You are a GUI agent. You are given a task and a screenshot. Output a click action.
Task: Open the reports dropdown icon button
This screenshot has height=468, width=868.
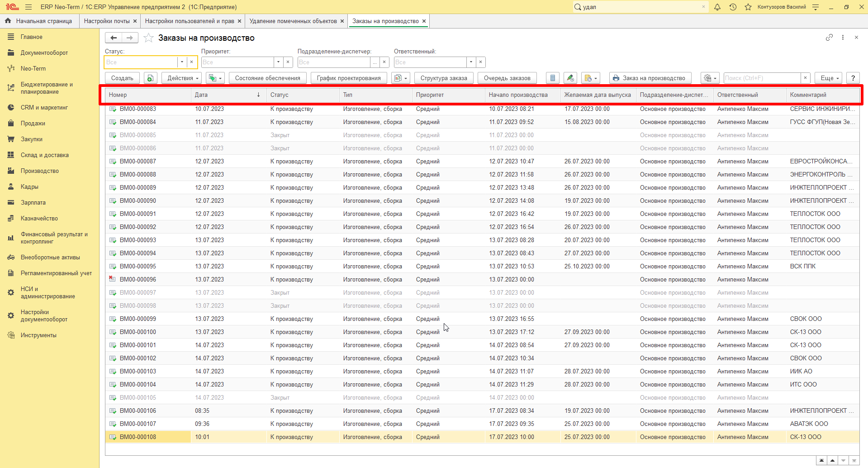(400, 78)
